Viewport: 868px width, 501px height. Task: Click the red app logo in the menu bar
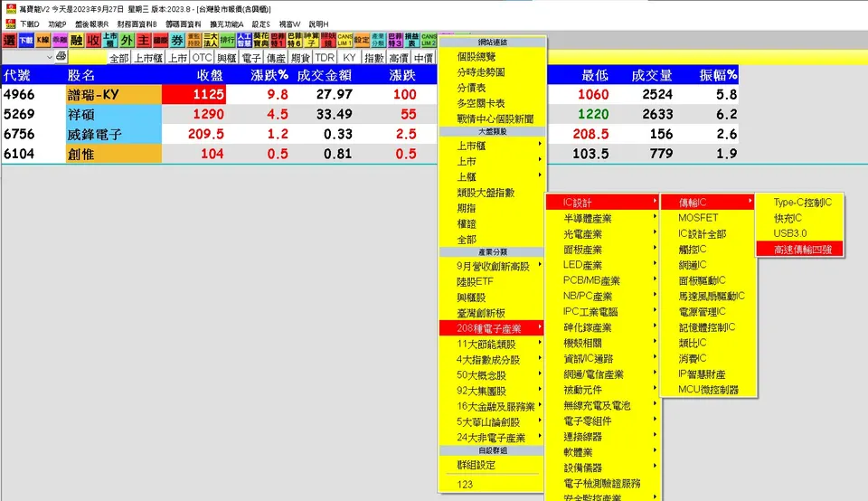(x=11, y=24)
